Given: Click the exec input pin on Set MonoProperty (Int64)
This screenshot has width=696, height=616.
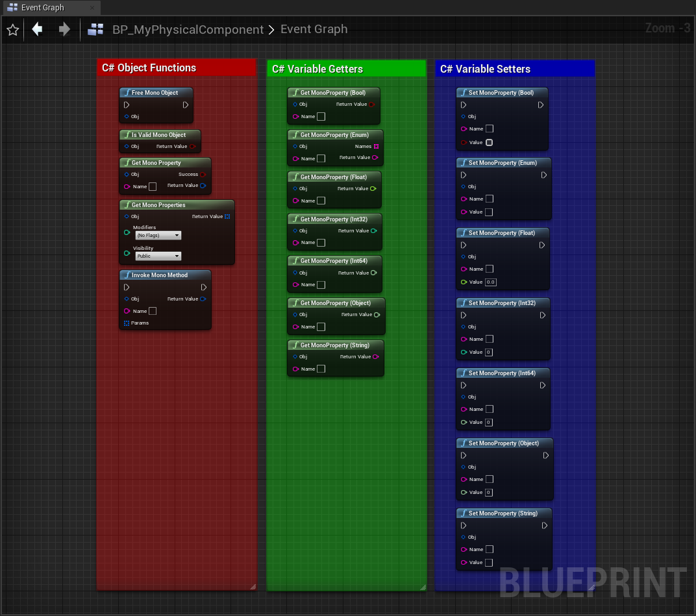Looking at the screenshot, I should tap(464, 385).
